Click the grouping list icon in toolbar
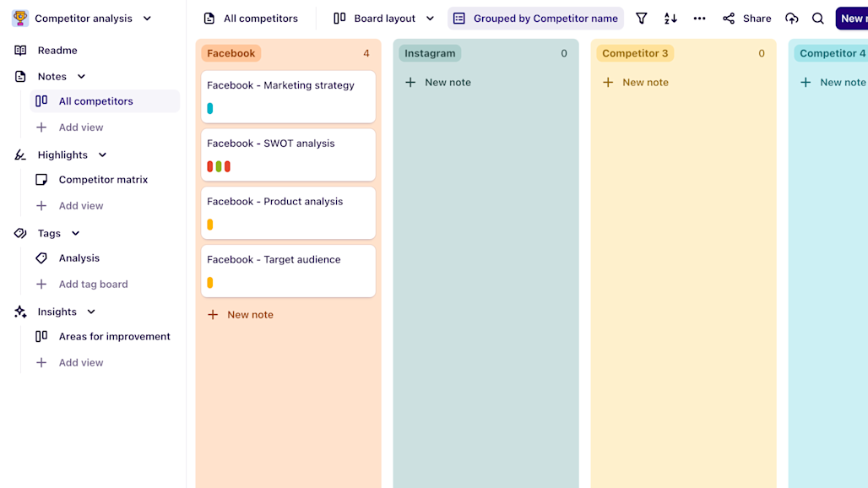 [459, 19]
